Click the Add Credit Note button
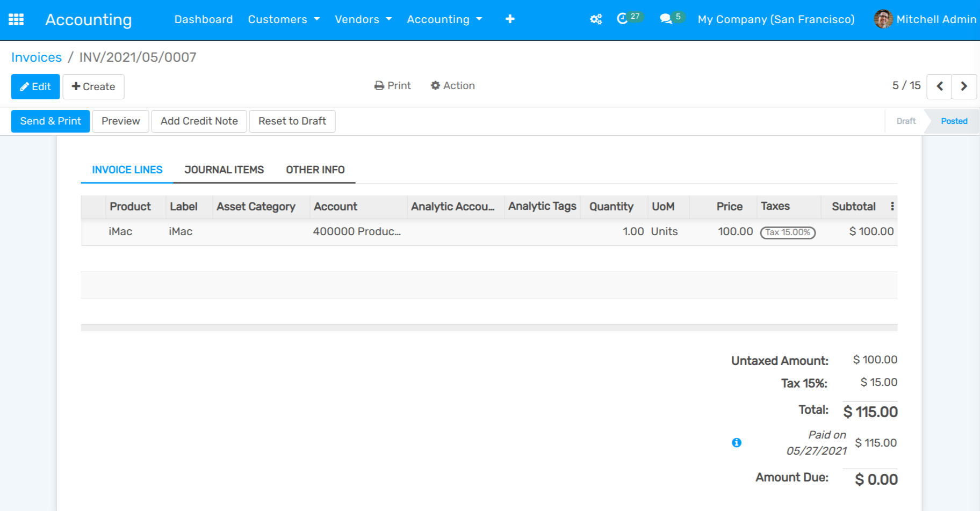The image size is (980, 511). pyautogui.click(x=199, y=121)
